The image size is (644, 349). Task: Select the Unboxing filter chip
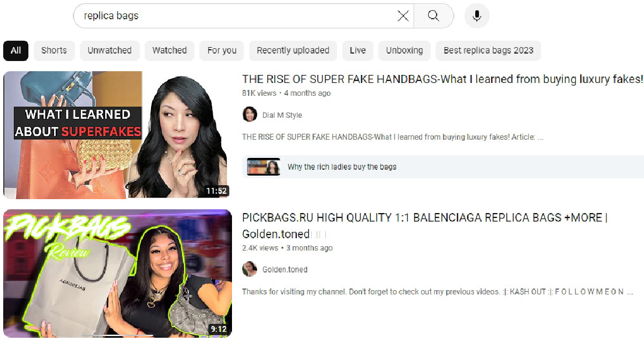click(x=405, y=50)
